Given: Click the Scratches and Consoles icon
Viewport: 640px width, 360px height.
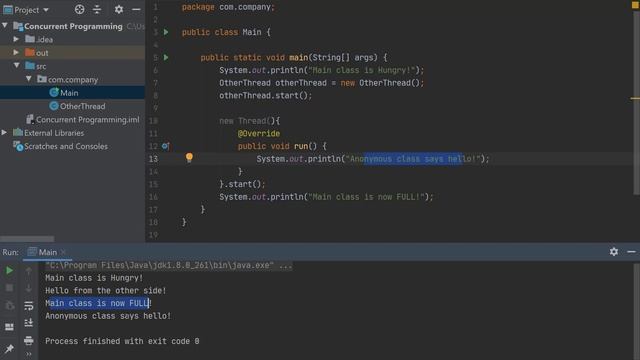Looking at the screenshot, I should [x=18, y=146].
